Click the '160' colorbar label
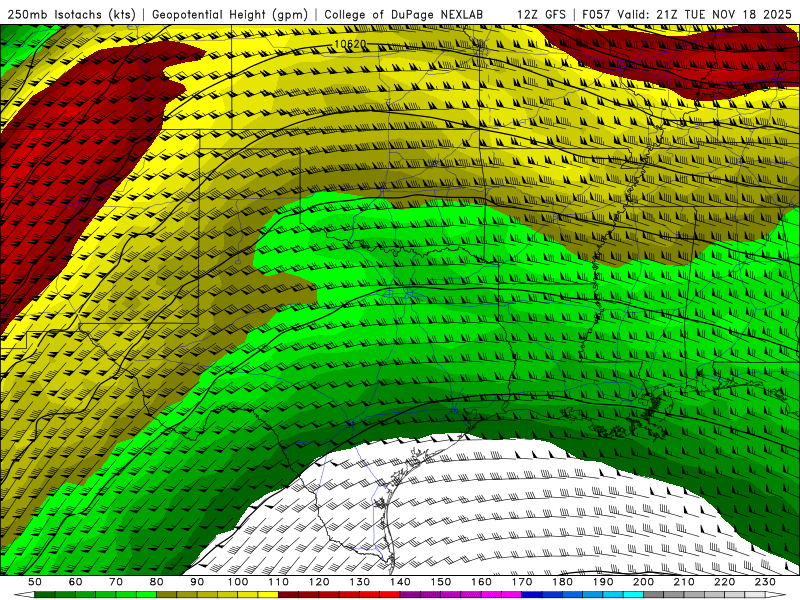 click(481, 582)
